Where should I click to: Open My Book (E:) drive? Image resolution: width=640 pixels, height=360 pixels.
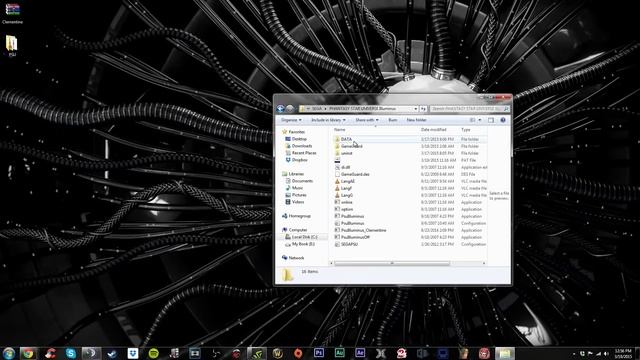[303, 244]
